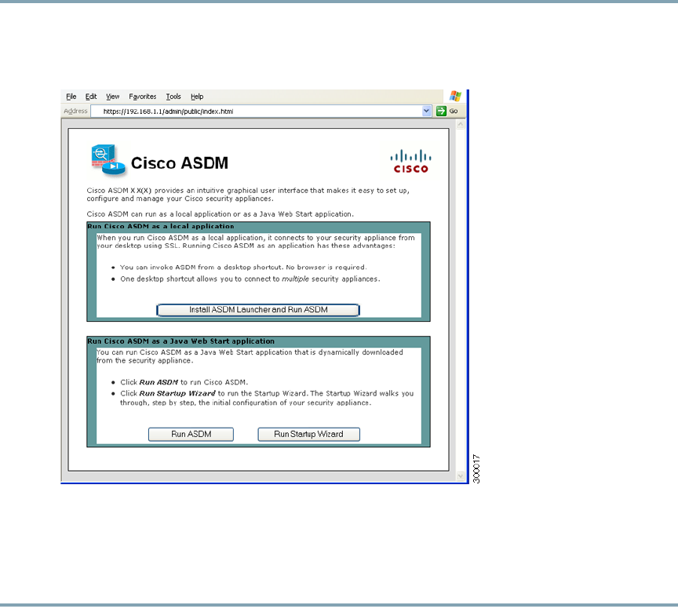The height and width of the screenshot is (616, 678).
Task: Click the italic word 'multiple'
Action: (x=295, y=279)
